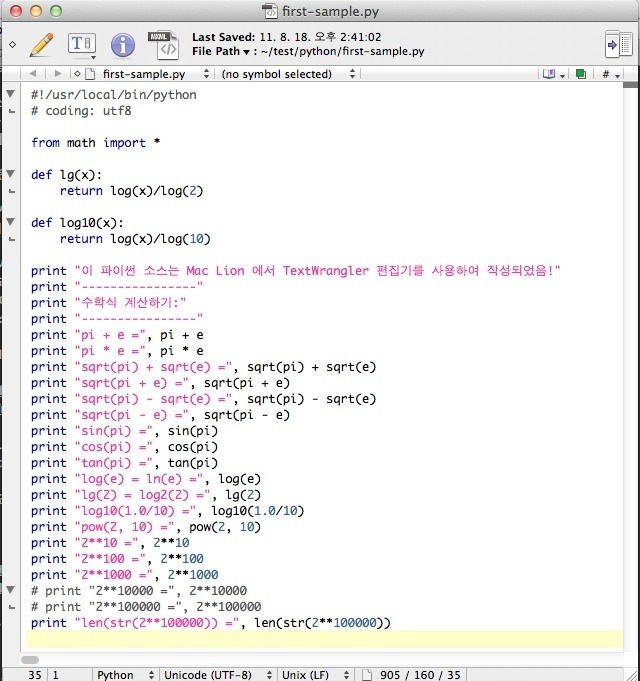Change the Unicode (UTF-8) encoding popup

[x=218, y=674]
